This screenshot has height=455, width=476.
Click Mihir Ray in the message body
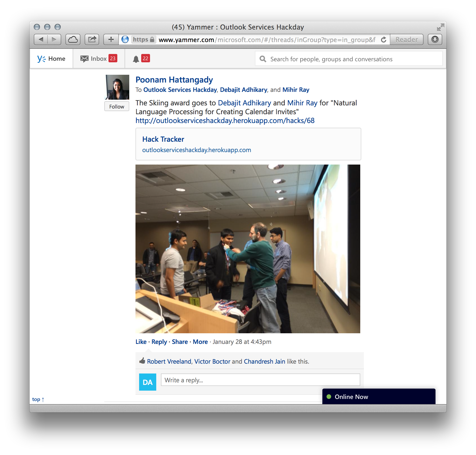(302, 103)
